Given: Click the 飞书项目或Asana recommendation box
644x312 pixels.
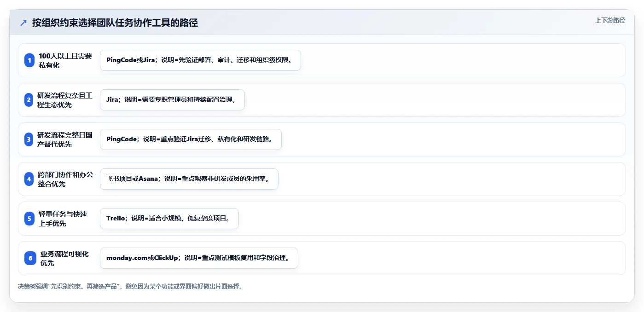Looking at the screenshot, I should pos(189,179).
